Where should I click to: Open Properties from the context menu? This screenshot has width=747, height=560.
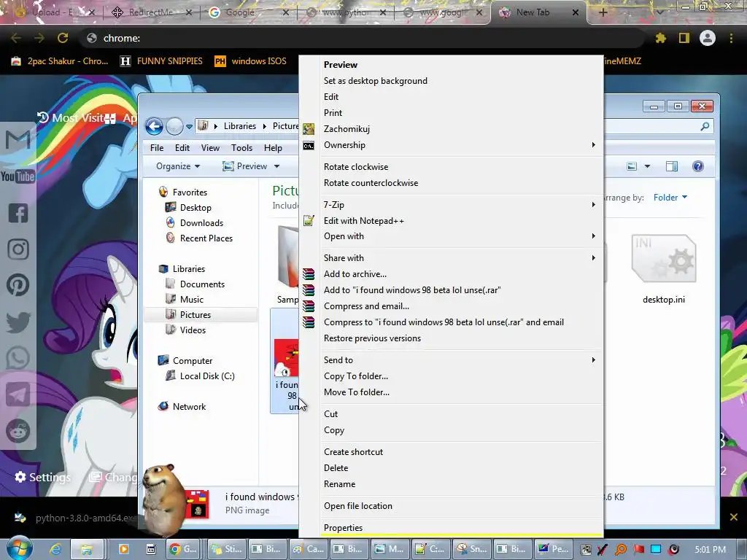343,528
